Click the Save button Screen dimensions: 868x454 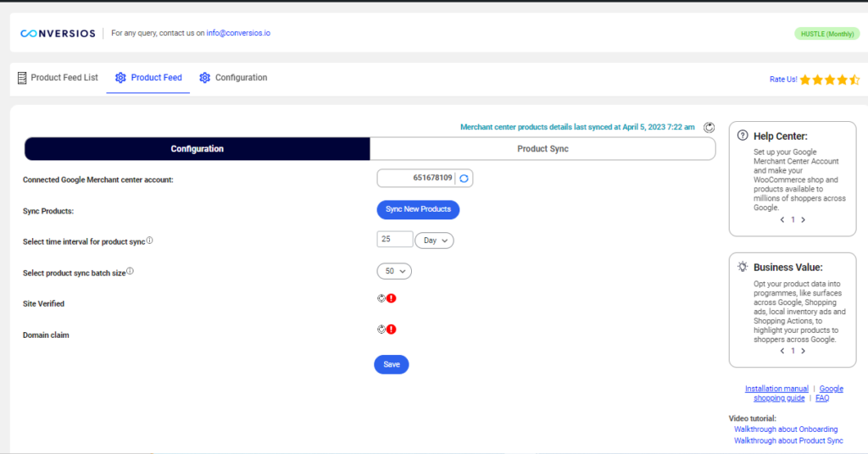(392, 364)
